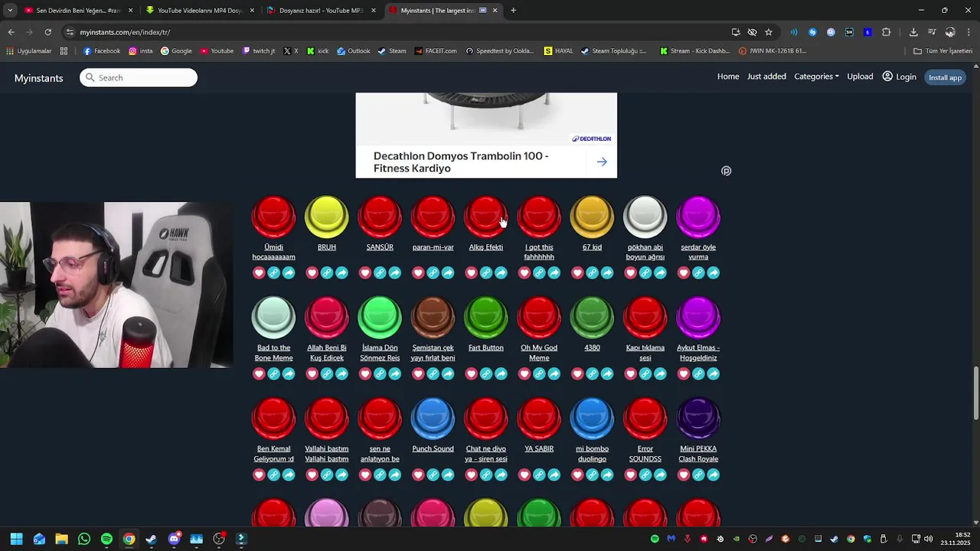This screenshot has height=551, width=980.
Task: Click the browser address bar URL
Action: (125, 32)
